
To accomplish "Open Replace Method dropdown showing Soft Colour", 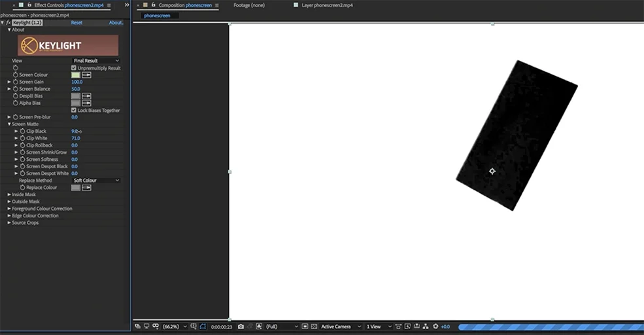I will coord(96,181).
